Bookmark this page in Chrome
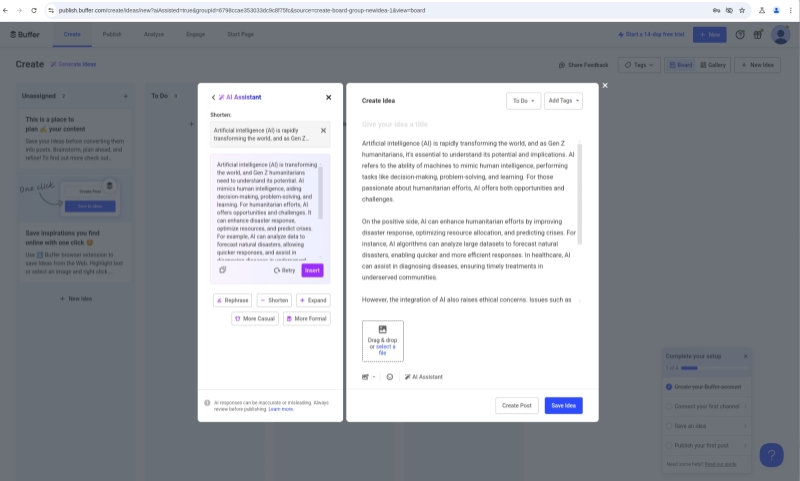Screen dimensions: 800x481 pos(742,10)
